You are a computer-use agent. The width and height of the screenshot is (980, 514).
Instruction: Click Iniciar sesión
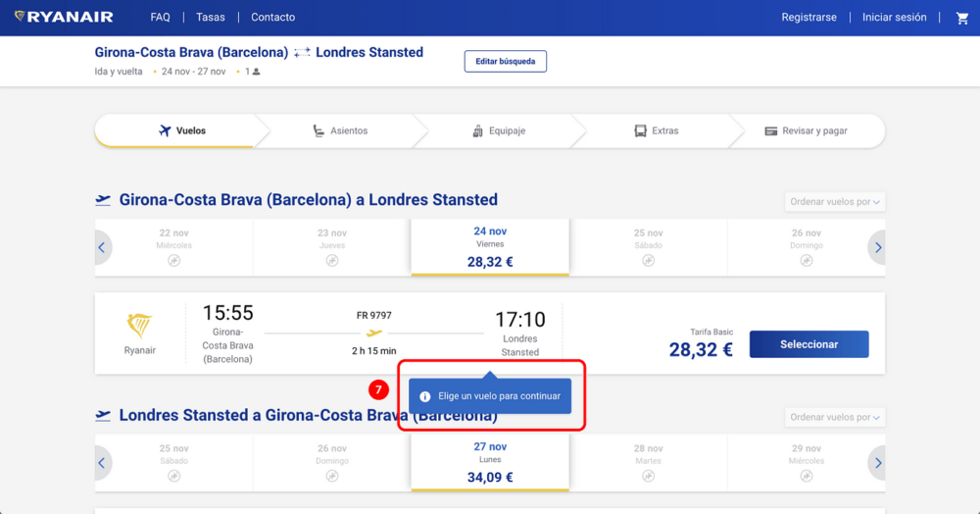[895, 18]
